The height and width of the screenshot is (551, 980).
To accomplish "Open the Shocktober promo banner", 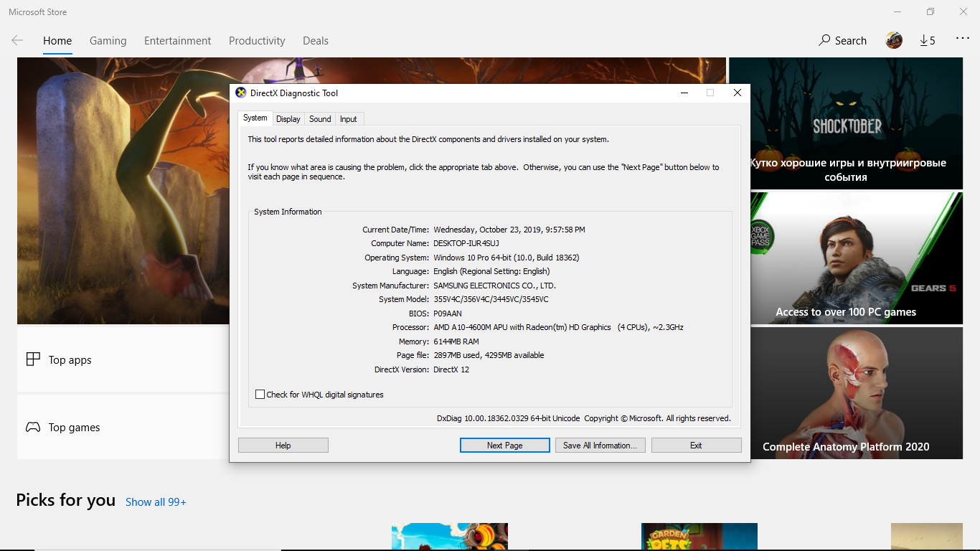I will [846, 123].
